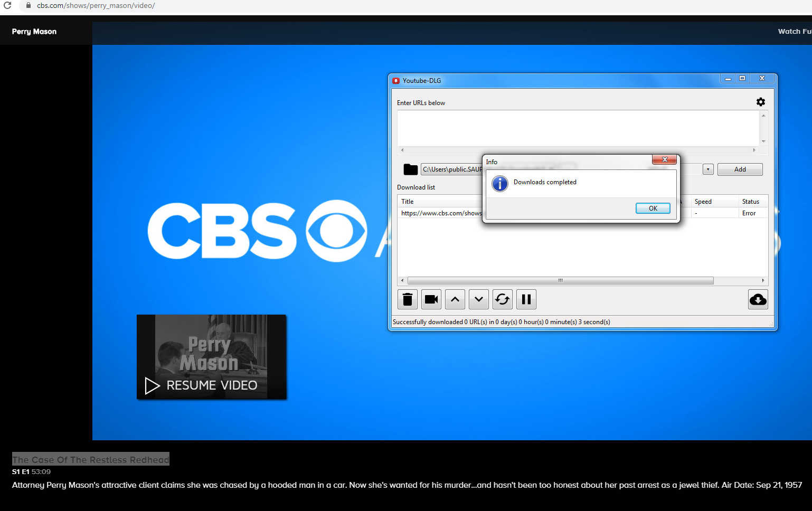Click the Youtube-DLG title bar icon
812x511 pixels.
(x=396, y=81)
